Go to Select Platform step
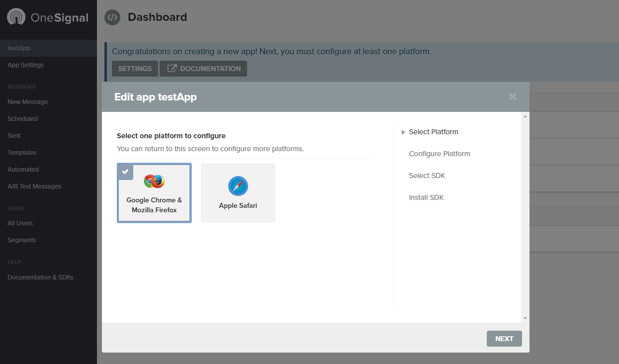619x364 pixels. pyautogui.click(x=433, y=132)
